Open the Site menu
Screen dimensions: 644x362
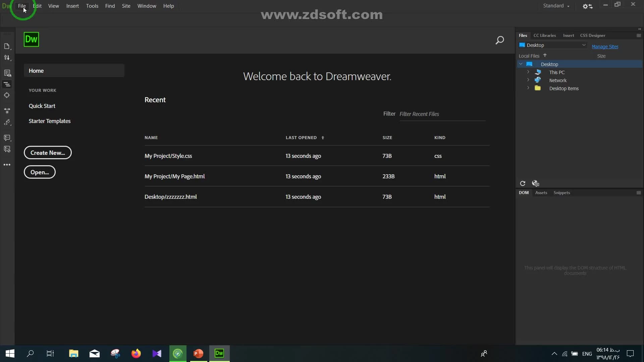[x=126, y=6]
